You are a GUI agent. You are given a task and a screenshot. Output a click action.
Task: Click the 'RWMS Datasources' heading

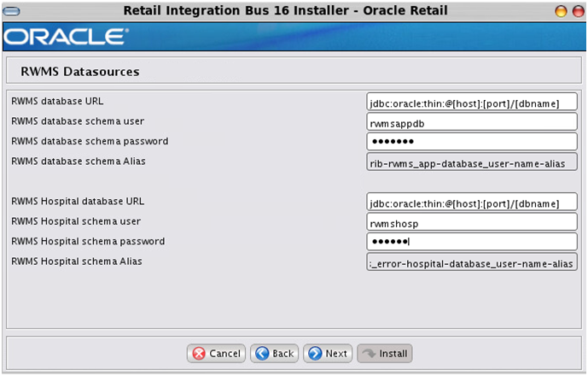click(80, 72)
